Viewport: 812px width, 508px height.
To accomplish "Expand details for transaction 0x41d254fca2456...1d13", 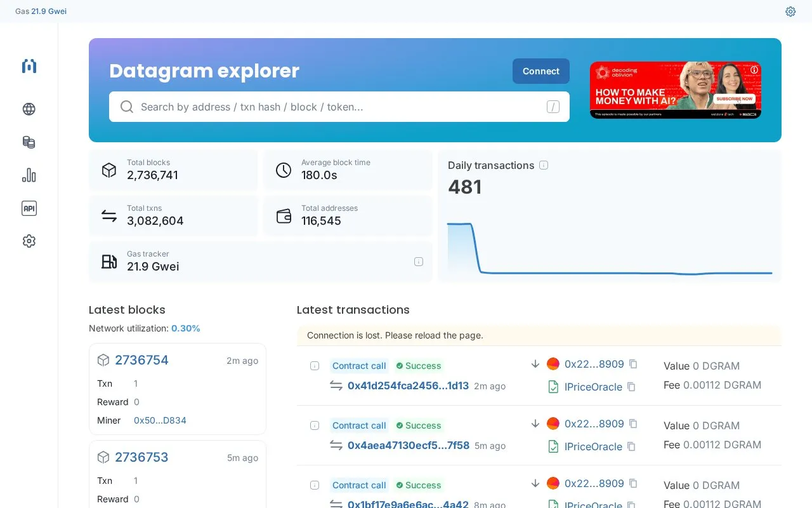I will point(315,366).
